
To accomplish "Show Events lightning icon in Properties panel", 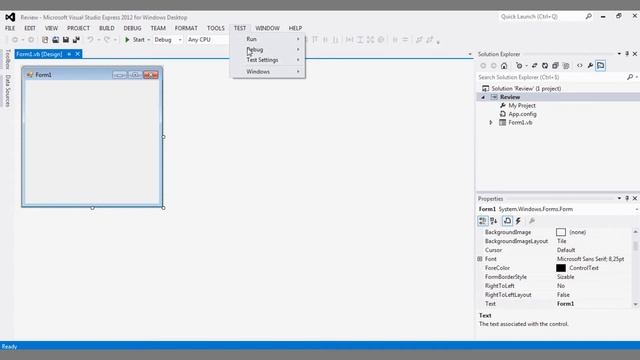I will point(518,221).
